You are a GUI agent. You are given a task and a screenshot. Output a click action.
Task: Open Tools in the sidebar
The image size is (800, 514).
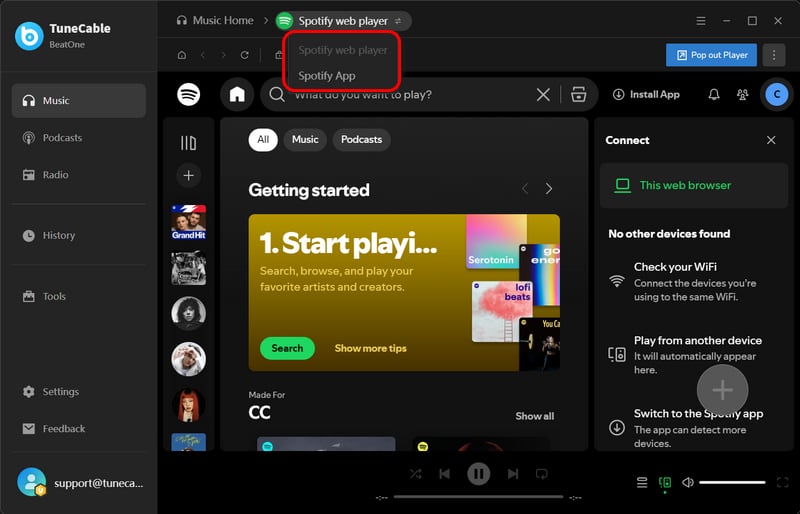(x=79, y=296)
